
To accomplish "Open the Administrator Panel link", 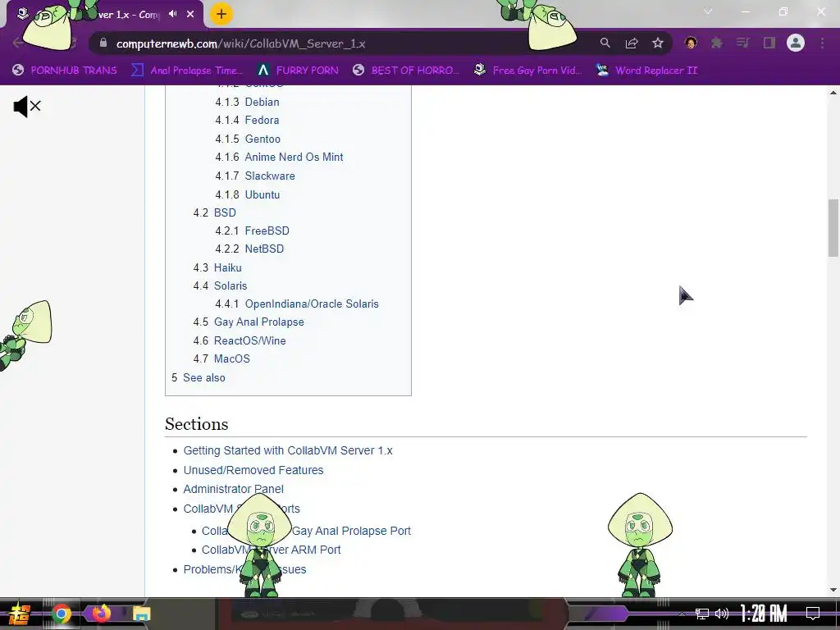I will point(234,489).
